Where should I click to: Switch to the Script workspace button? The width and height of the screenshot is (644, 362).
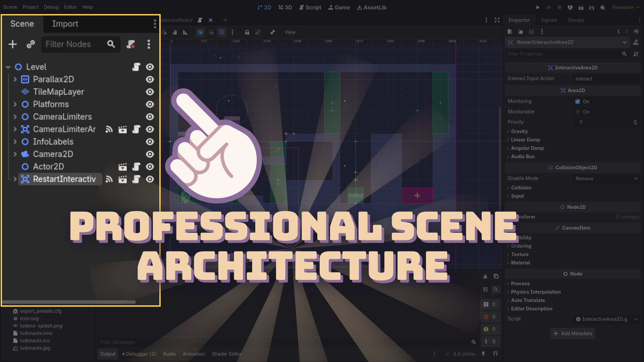click(x=310, y=7)
